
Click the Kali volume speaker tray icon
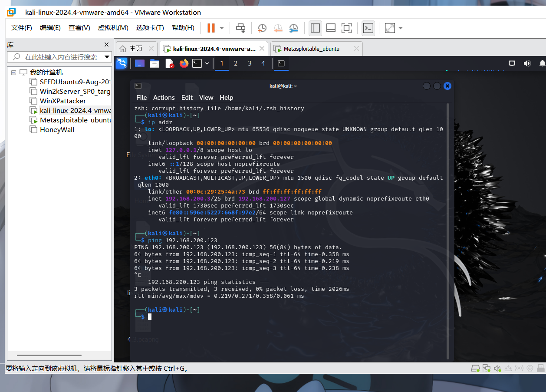(527, 63)
